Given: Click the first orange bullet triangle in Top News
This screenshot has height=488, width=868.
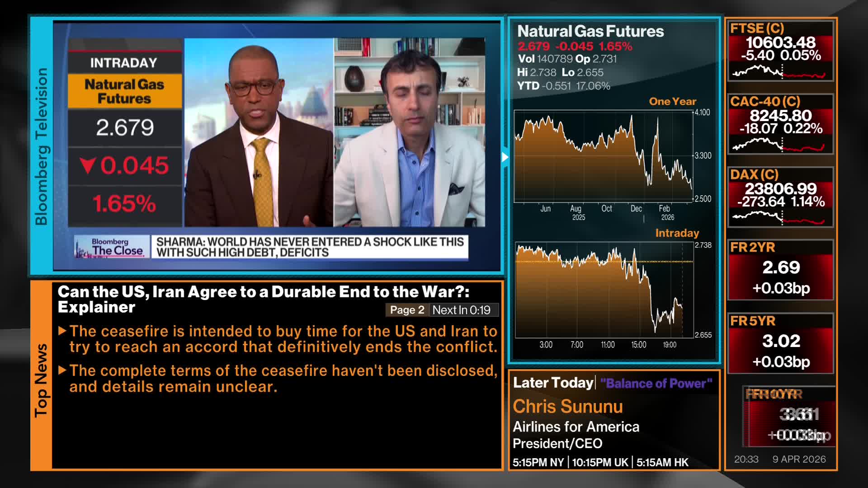Looking at the screenshot, I should coord(62,331).
